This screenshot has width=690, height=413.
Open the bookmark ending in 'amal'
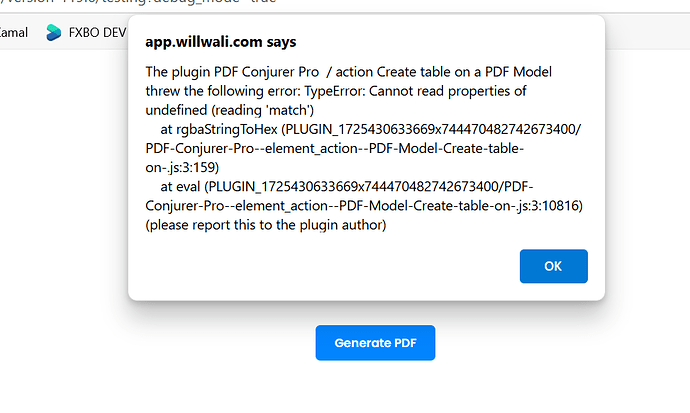(14, 33)
